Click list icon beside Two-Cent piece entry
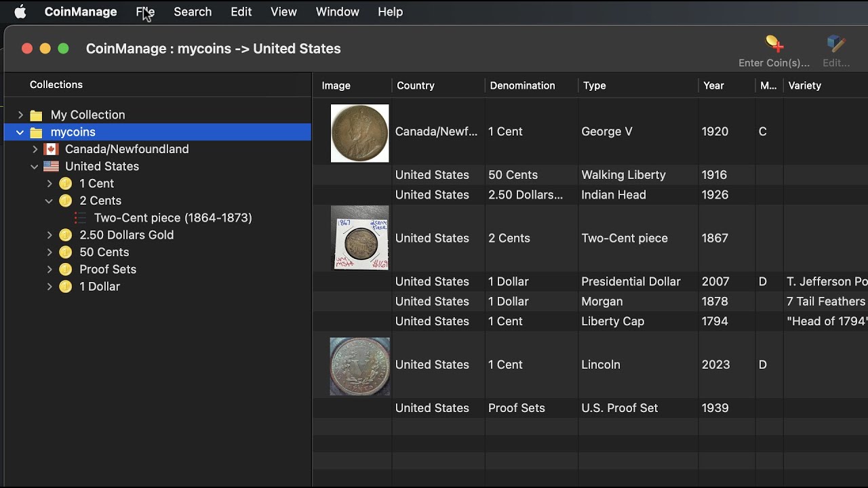Image resolution: width=868 pixels, height=488 pixels. 80,218
